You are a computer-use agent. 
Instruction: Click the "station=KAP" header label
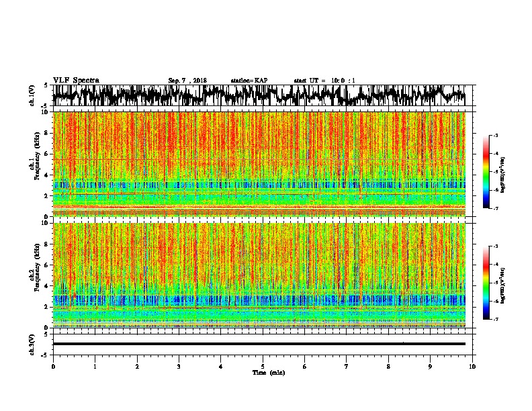coord(249,81)
